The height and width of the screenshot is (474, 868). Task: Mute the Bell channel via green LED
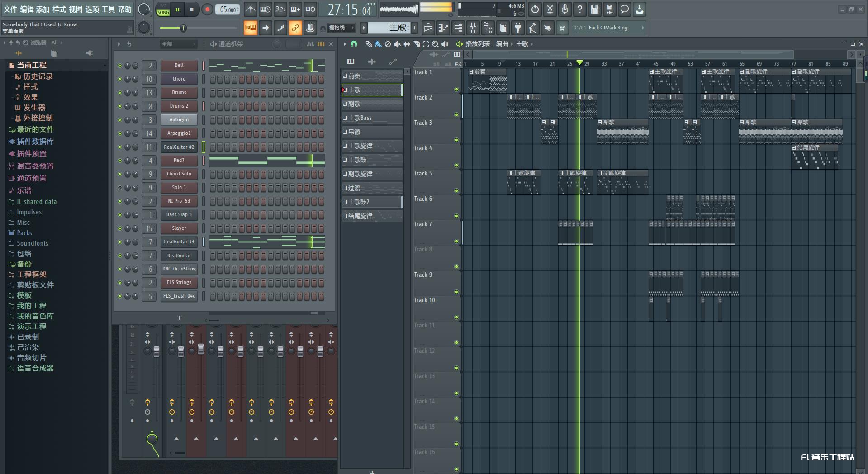coord(120,66)
